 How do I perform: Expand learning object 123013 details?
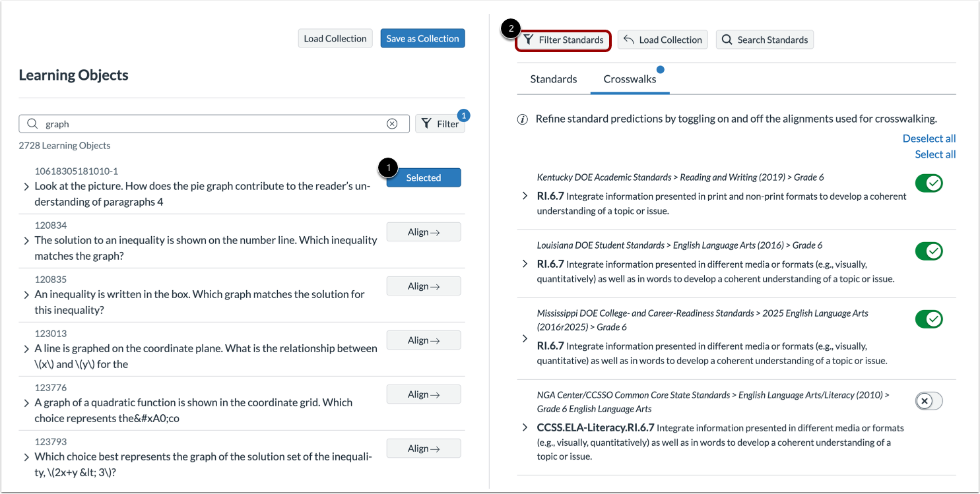[26, 349]
